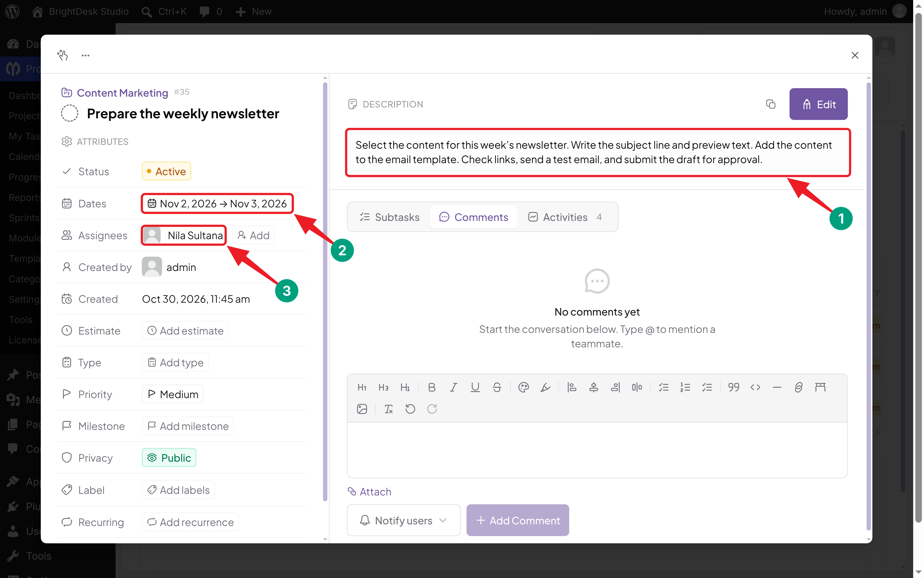Change the Active status badge
This screenshot has width=924, height=578.
point(166,171)
